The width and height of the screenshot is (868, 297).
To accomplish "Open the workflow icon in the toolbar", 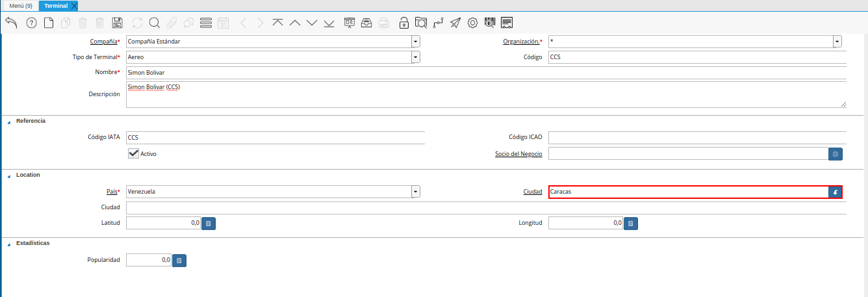I will [x=438, y=23].
